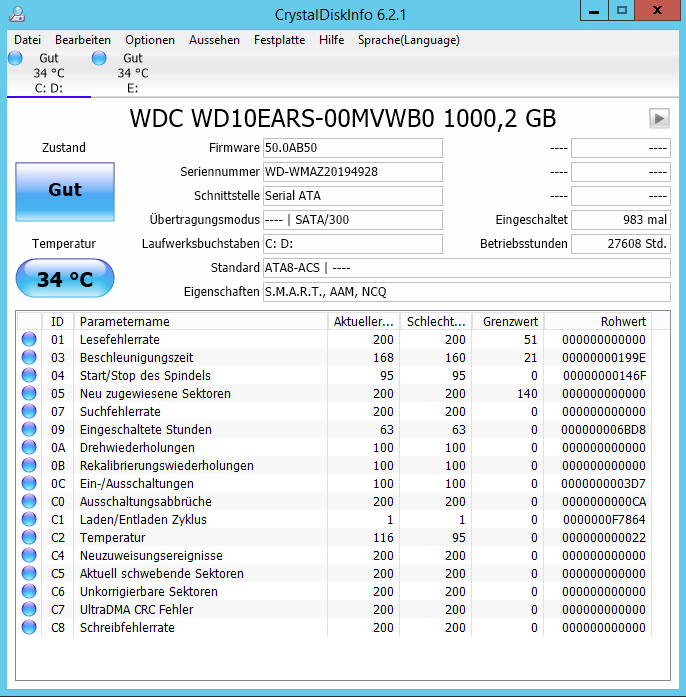The width and height of the screenshot is (686, 697).
Task: Click the Parametername column header
Action: pos(201,321)
